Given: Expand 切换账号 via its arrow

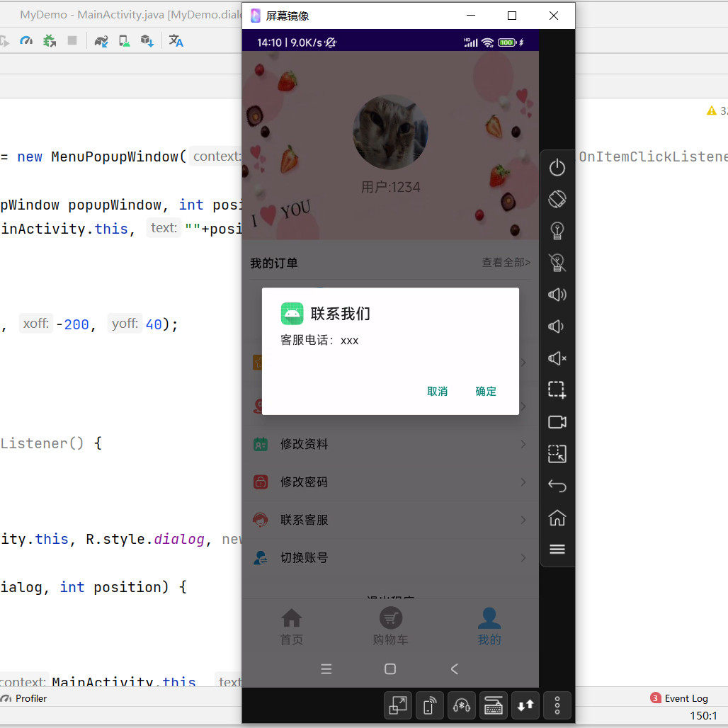Looking at the screenshot, I should pyautogui.click(x=523, y=558).
